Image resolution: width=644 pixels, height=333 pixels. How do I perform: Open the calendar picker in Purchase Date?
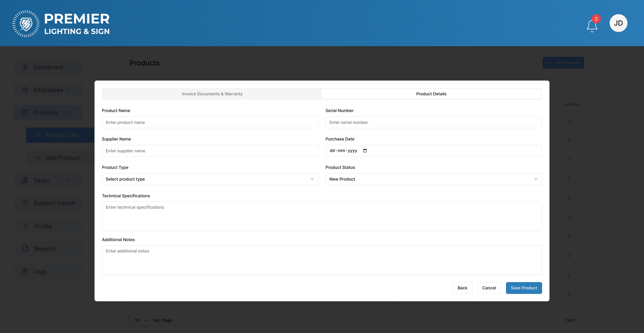365,151
